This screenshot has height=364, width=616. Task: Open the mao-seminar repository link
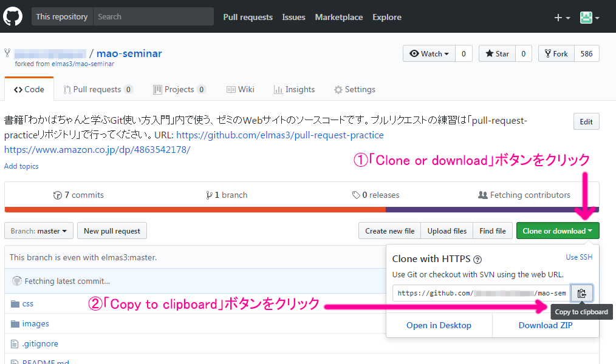(x=129, y=53)
